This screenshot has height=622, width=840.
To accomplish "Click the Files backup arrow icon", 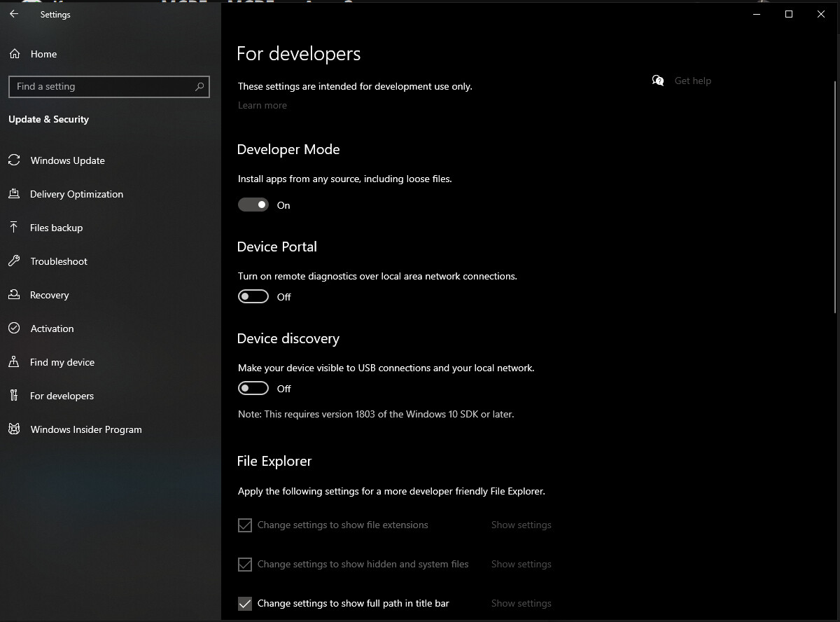I will coord(14,228).
